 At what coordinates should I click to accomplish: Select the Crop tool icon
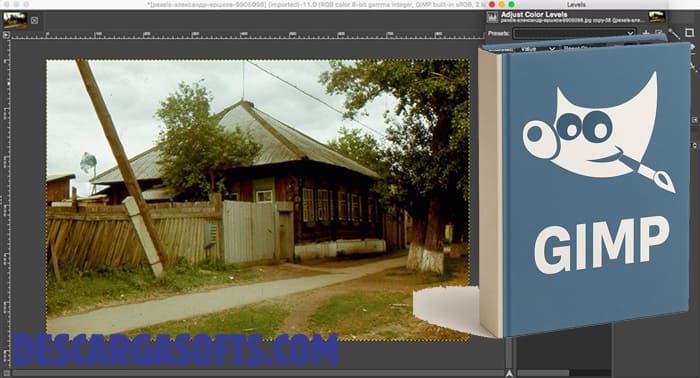[x=689, y=33]
